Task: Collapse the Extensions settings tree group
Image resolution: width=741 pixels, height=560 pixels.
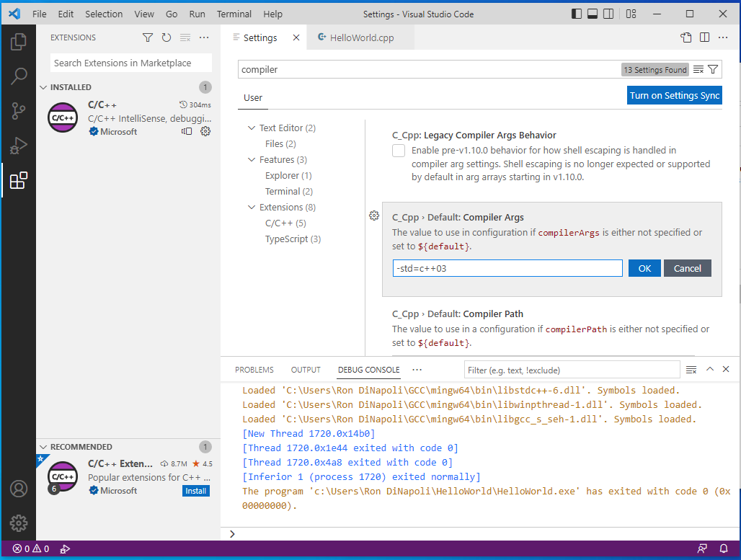Action: point(252,208)
